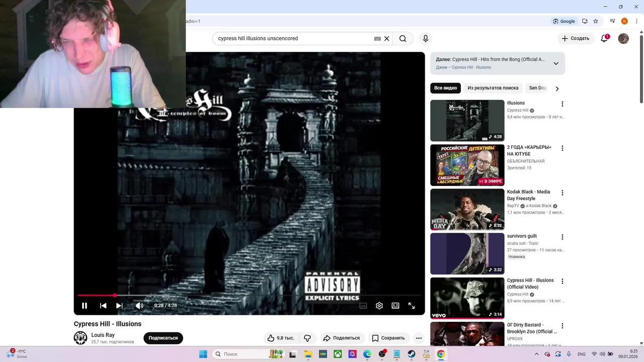The image size is (644, 362).
Task: Like the video with 9,8 тыс. button
Action: 281,338
